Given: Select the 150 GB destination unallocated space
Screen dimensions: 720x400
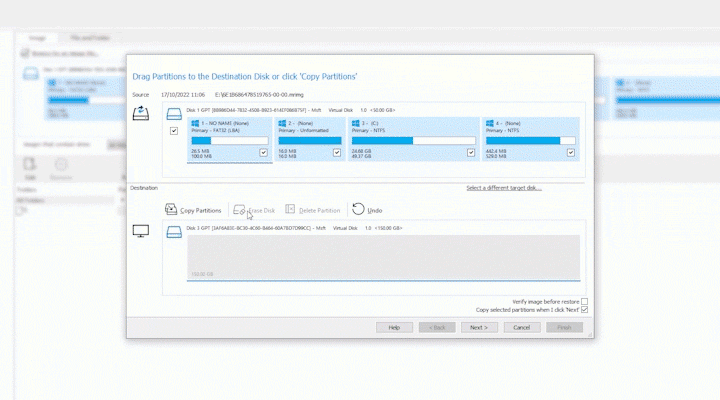Looking at the screenshot, I should click(x=382, y=257).
